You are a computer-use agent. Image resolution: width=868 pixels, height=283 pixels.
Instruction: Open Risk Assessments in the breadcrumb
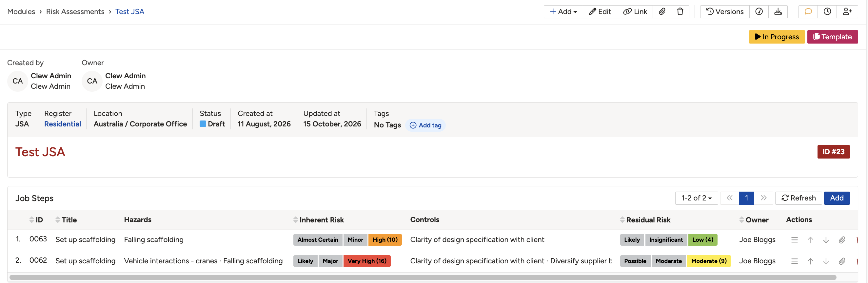(75, 12)
